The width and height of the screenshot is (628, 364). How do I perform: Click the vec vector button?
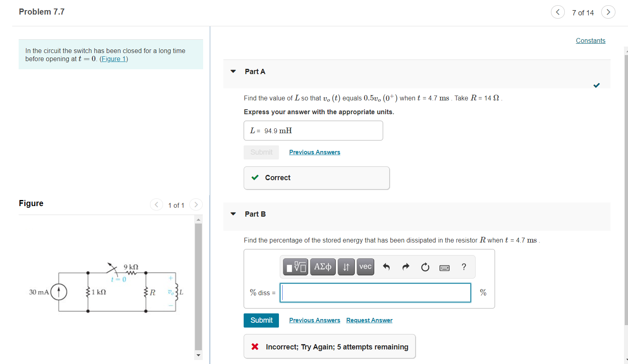tap(365, 267)
